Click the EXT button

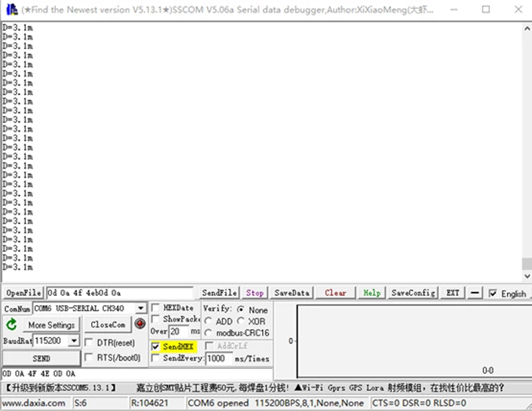point(452,293)
